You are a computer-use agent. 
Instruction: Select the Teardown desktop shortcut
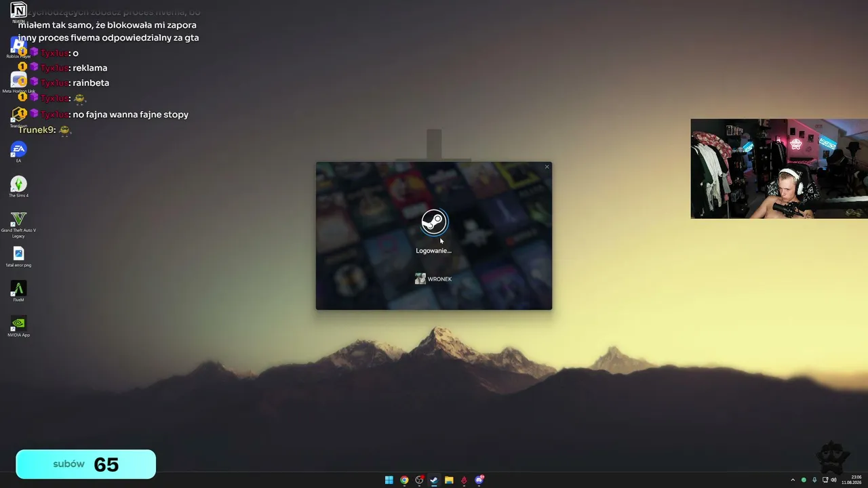pyautogui.click(x=18, y=117)
